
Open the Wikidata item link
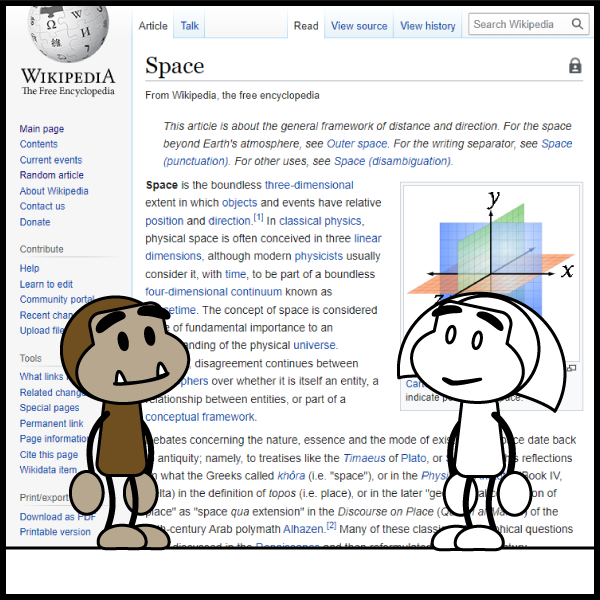coord(48,470)
